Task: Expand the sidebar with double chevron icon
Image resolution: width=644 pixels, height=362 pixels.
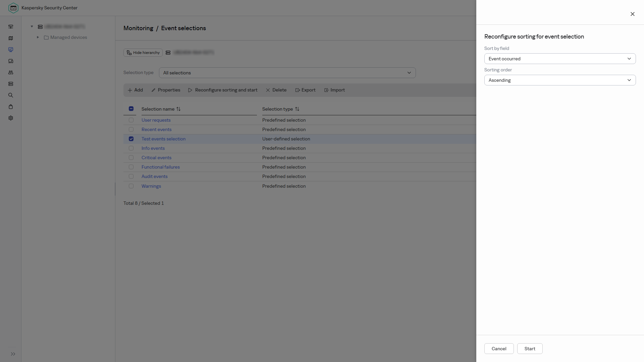Action: (13, 354)
